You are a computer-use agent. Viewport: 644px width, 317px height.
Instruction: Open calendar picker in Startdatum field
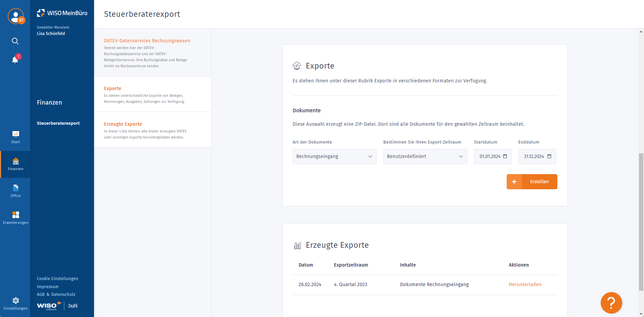tap(505, 156)
